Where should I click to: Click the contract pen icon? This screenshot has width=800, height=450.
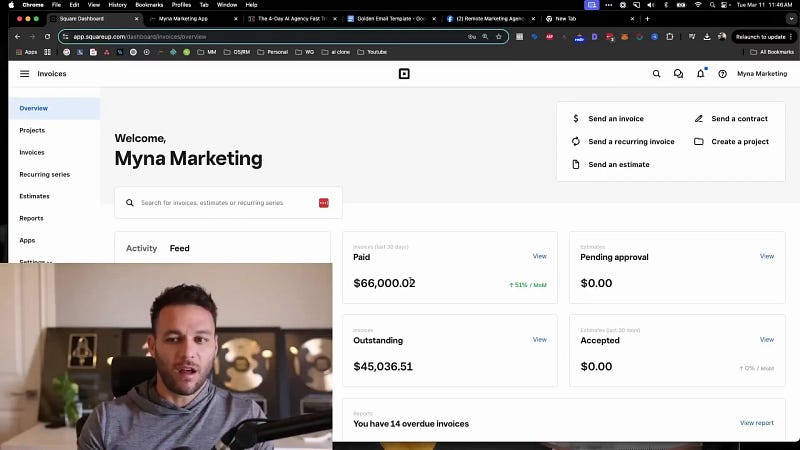(699, 118)
